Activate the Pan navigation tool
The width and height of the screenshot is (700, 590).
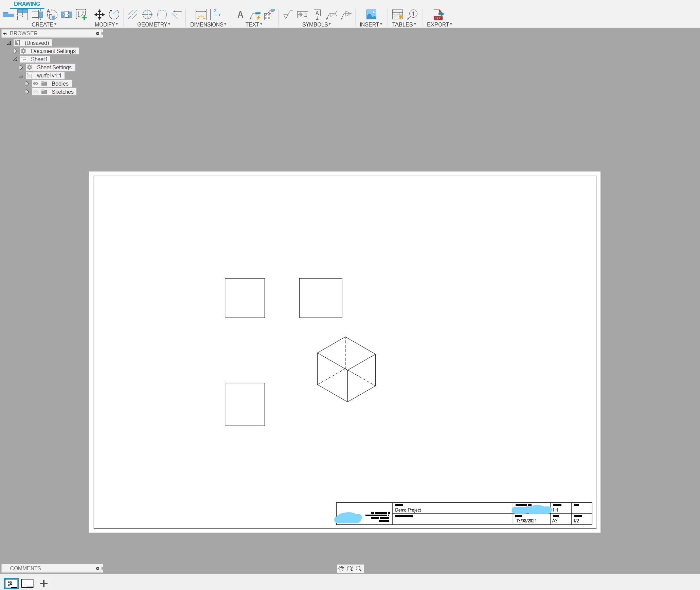(341, 568)
